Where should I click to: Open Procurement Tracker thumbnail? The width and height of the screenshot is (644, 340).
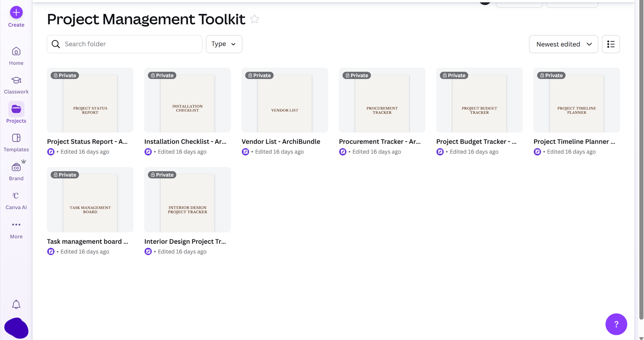(382, 100)
